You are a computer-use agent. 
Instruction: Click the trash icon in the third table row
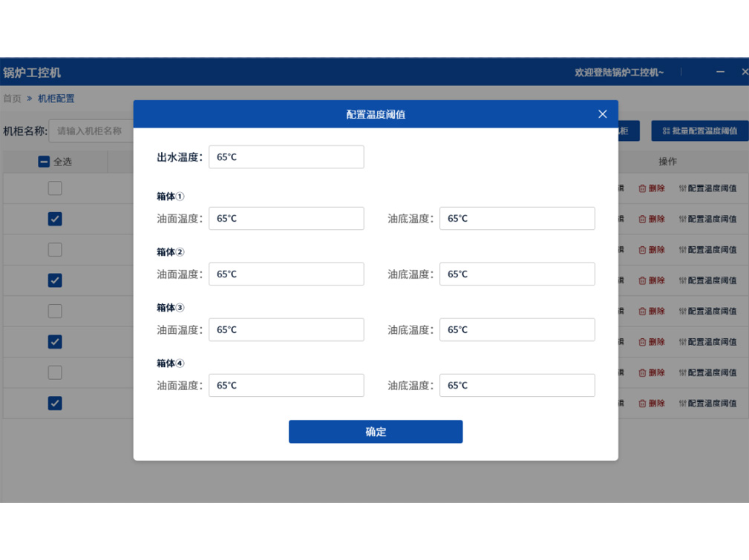(x=643, y=250)
